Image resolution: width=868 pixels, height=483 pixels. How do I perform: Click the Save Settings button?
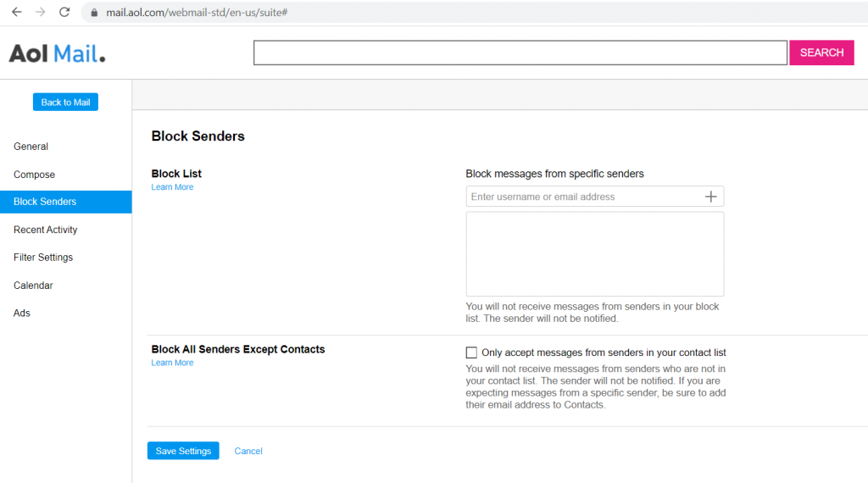pos(183,451)
